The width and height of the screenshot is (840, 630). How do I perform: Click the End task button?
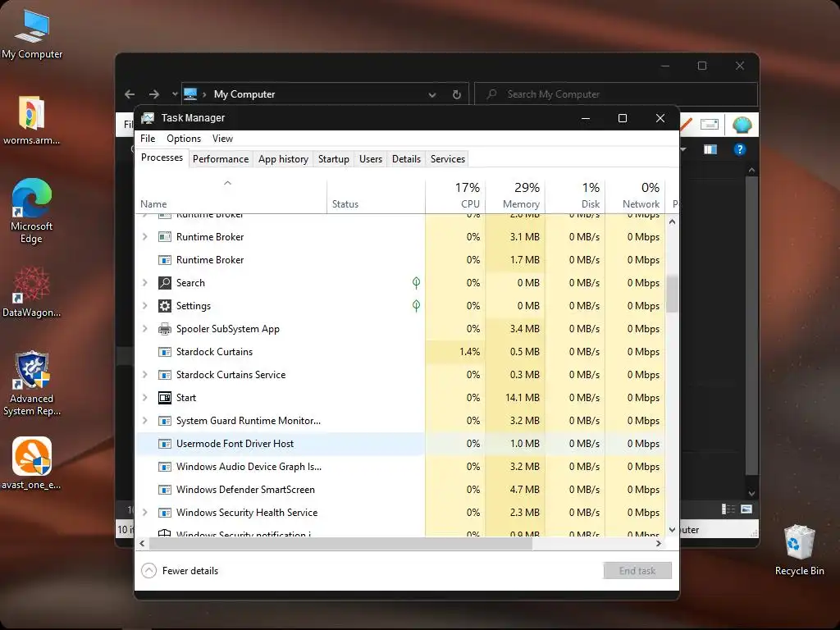click(637, 571)
